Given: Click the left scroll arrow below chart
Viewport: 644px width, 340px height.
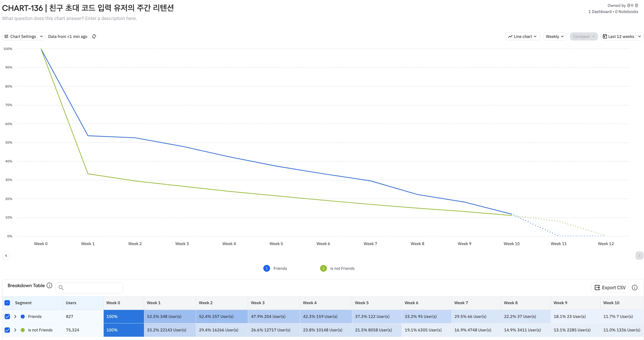Looking at the screenshot, I should click(x=6, y=255).
